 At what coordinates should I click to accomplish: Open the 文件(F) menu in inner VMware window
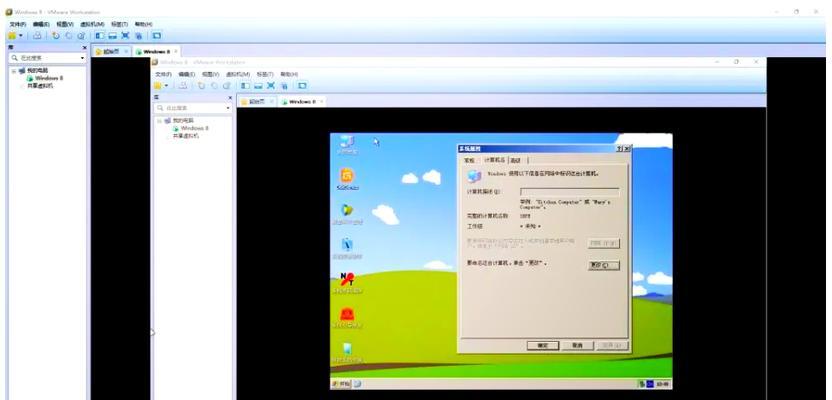163,74
